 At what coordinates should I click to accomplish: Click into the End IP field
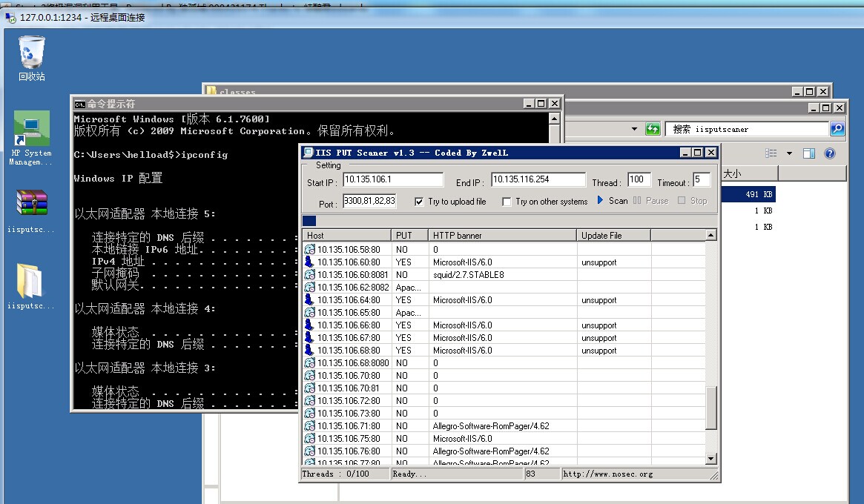[538, 179]
